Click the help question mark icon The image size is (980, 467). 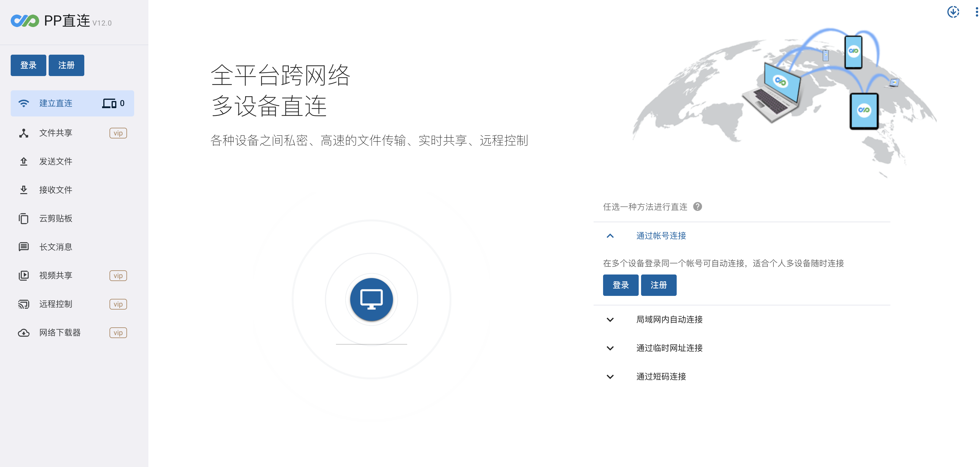(697, 206)
